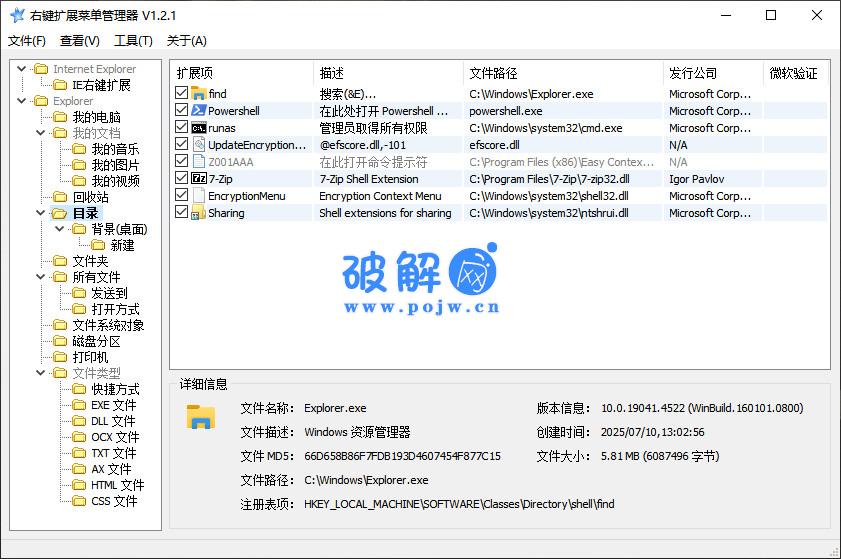
Task: Click the folder icon beside 发送到
Action: pyautogui.click(x=79, y=293)
